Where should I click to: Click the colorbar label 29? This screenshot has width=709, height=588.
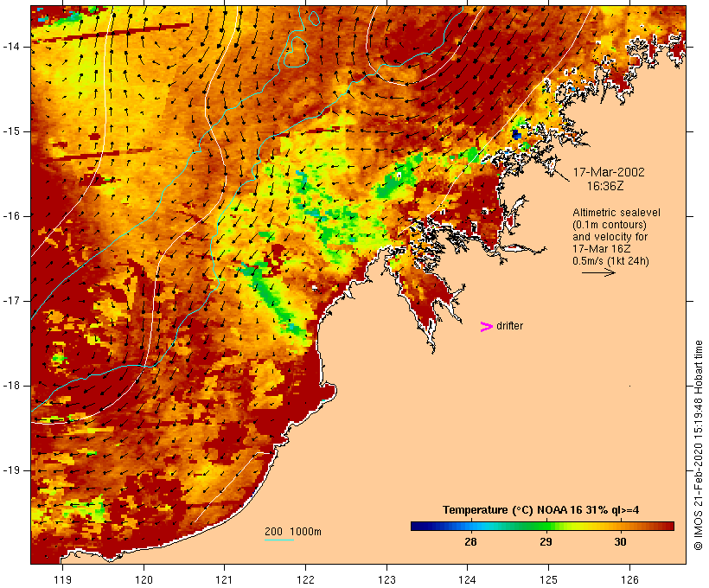pyautogui.click(x=546, y=542)
